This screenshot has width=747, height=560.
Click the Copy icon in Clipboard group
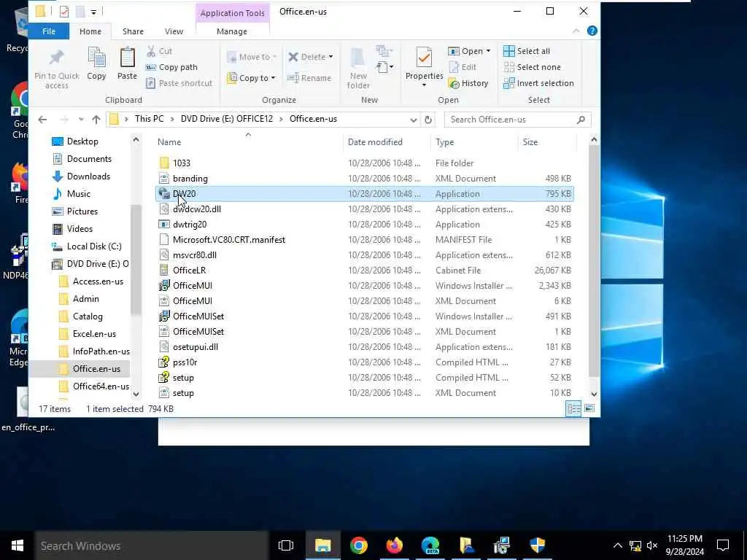pyautogui.click(x=96, y=58)
